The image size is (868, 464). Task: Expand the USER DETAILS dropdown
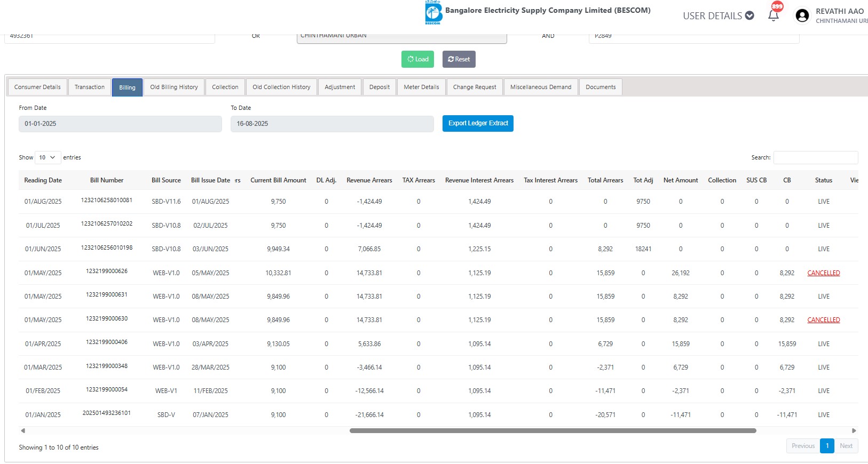tap(718, 16)
